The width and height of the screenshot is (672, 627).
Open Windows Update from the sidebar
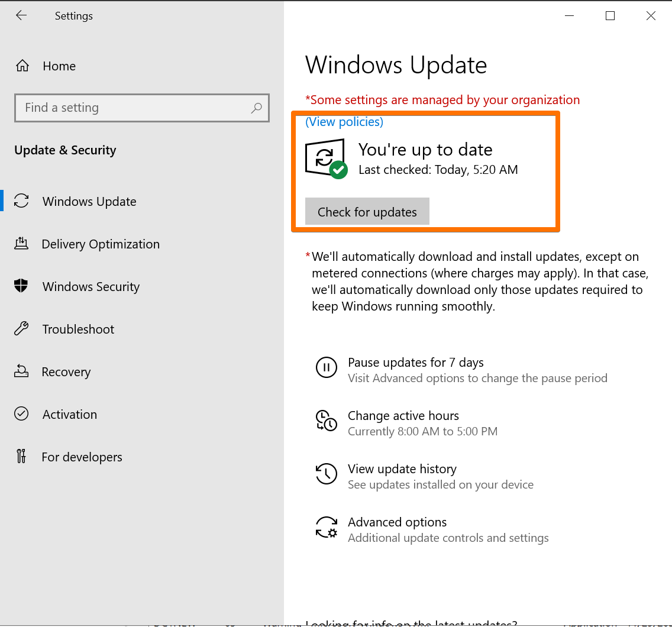pos(89,201)
